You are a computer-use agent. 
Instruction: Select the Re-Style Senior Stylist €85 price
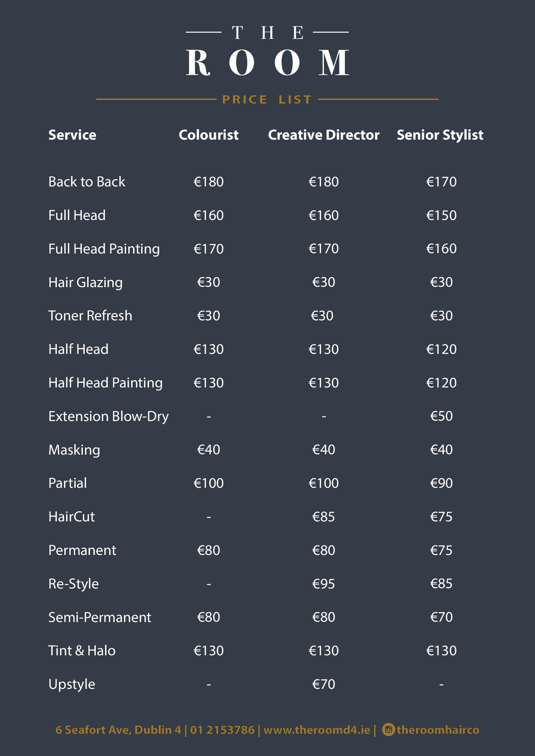tap(441, 584)
